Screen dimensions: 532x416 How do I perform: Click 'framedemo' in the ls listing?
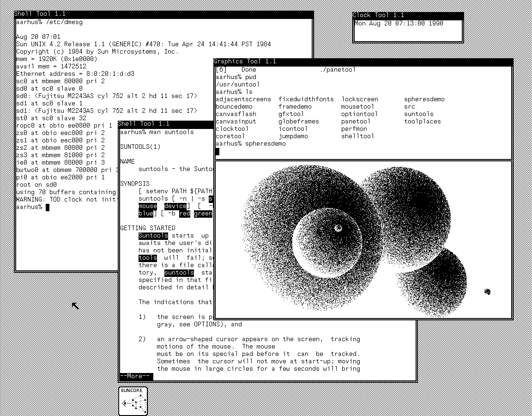(295, 107)
